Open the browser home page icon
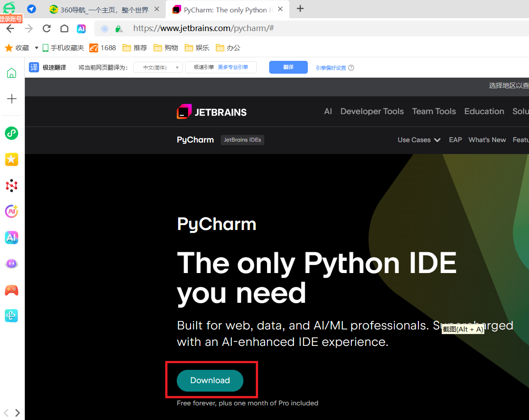This screenshot has width=529, height=420. coord(64,29)
